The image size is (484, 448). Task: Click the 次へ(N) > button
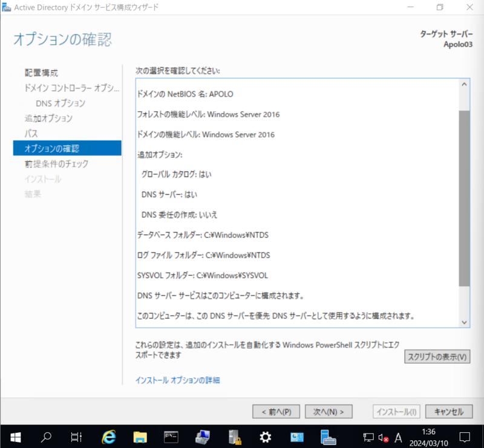(329, 412)
